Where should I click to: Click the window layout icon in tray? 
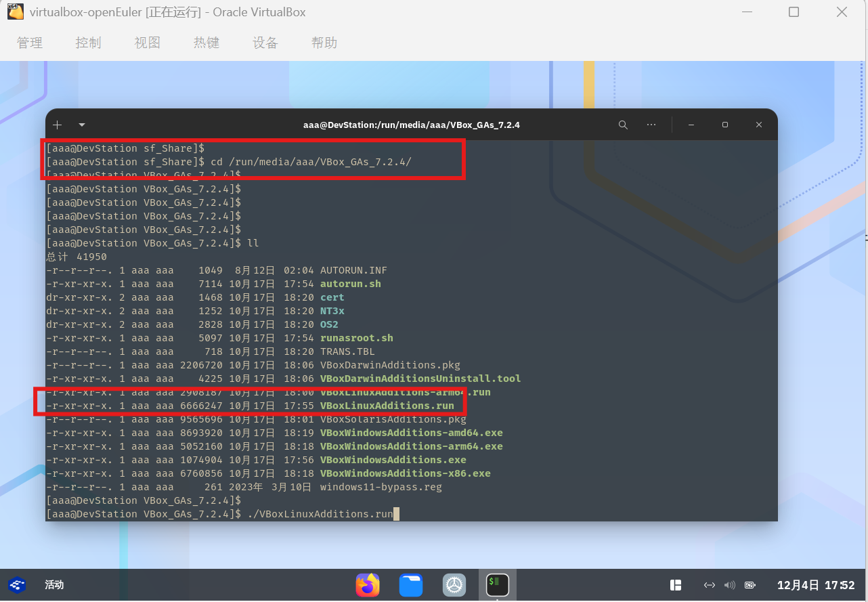[x=675, y=585]
